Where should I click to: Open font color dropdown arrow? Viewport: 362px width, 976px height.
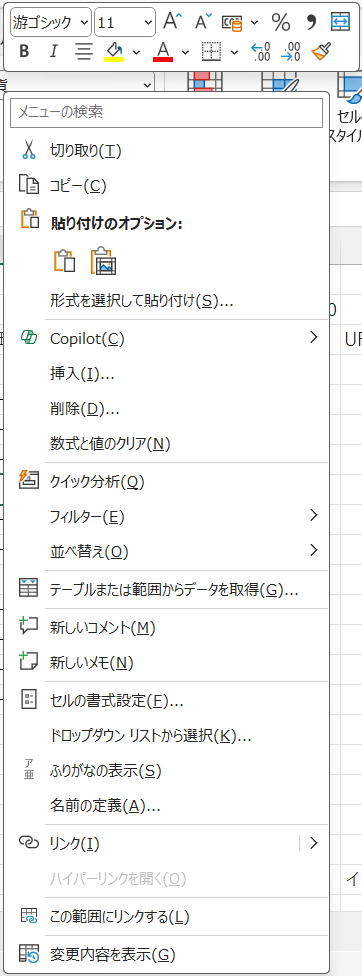[185, 52]
